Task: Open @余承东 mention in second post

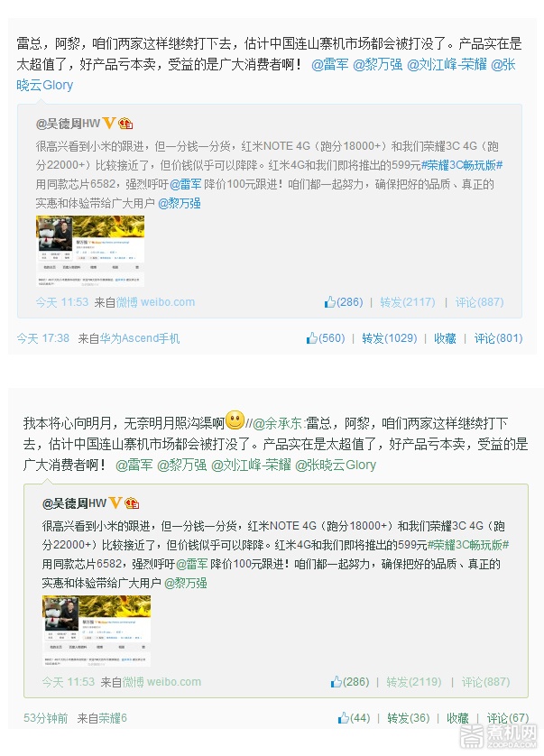Action: point(277,424)
